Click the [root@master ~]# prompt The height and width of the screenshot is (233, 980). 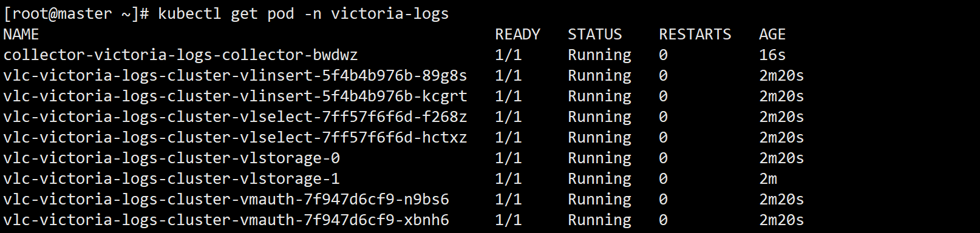77,14
